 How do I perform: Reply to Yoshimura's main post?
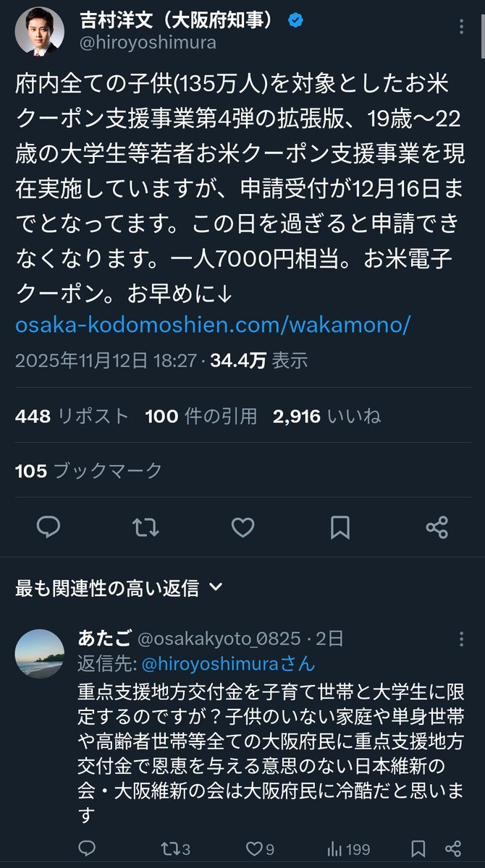(48, 527)
